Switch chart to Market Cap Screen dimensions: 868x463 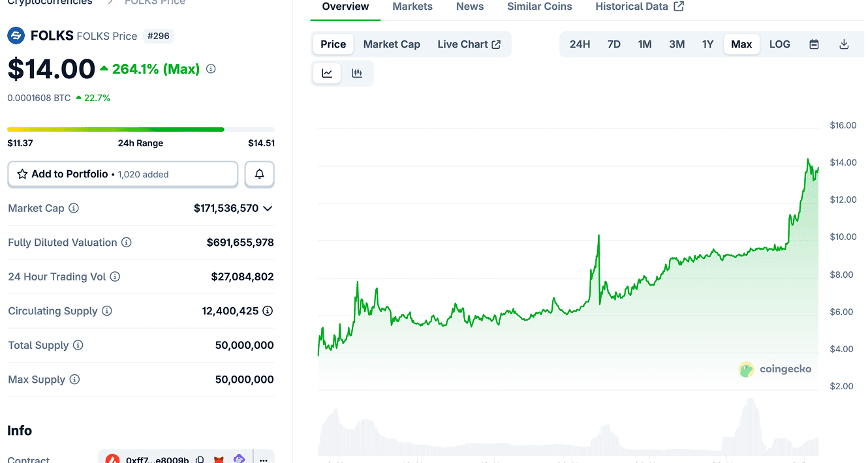392,44
